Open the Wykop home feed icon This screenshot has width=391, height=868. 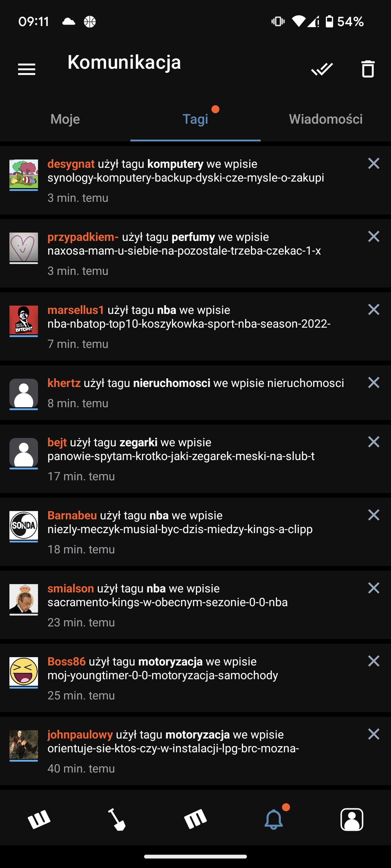tap(39, 819)
